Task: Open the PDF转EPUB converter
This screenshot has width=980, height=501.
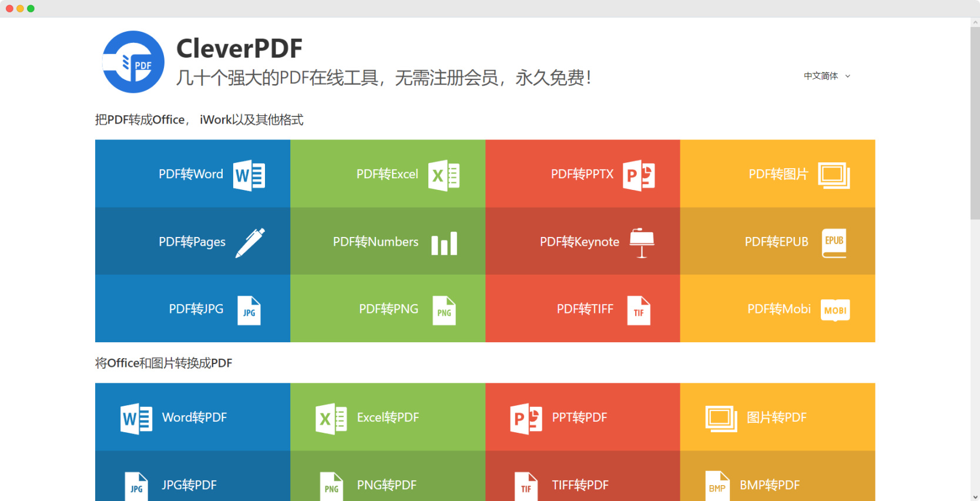Action: [x=778, y=241]
